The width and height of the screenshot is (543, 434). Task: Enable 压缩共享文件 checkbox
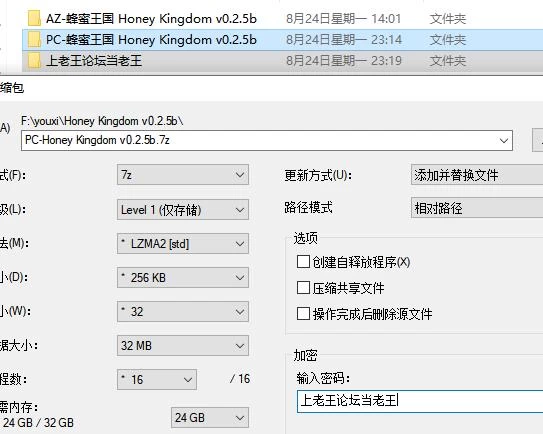(303, 287)
